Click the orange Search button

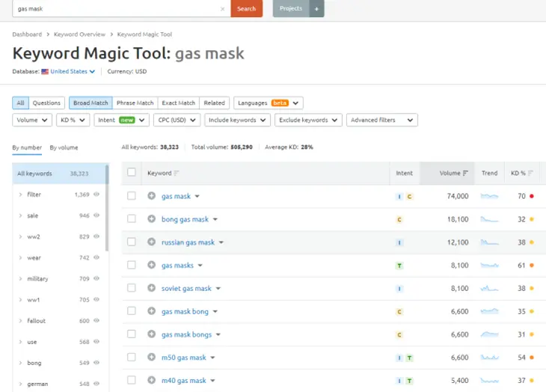247,9
